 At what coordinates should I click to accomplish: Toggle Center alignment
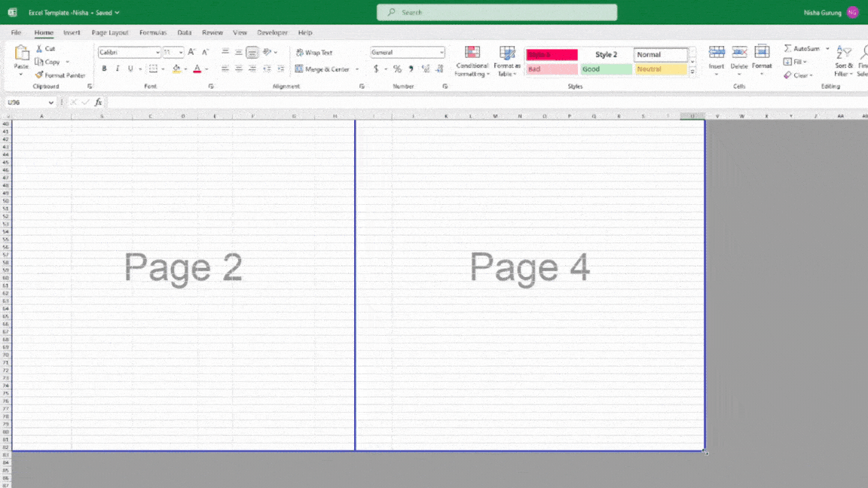pos(239,69)
